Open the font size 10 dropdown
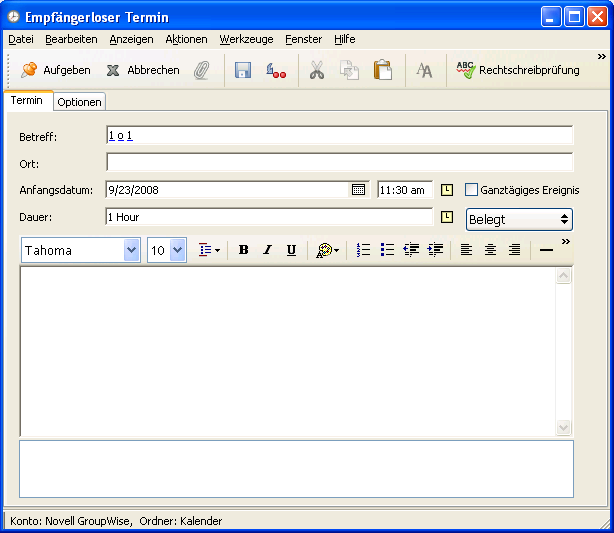This screenshot has width=614, height=533. (x=178, y=250)
